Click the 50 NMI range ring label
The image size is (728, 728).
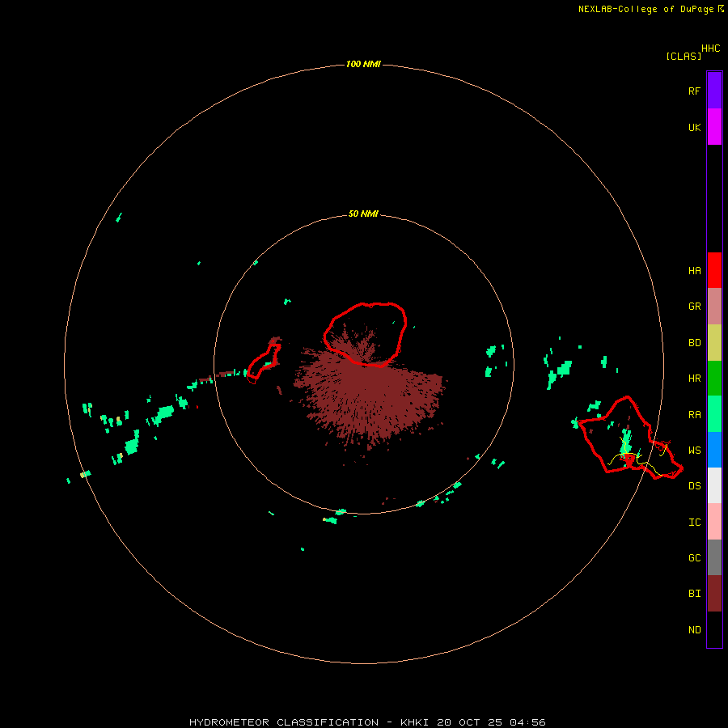(363, 214)
